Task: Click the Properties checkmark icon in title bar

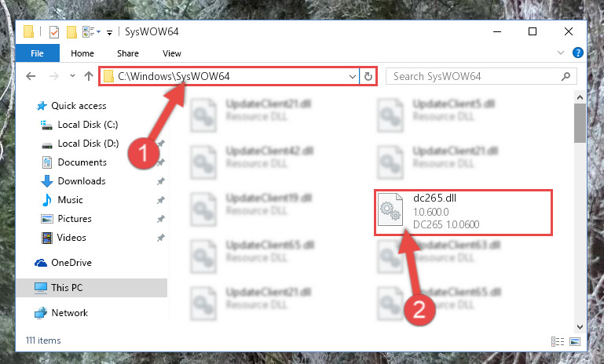Action: [x=54, y=32]
